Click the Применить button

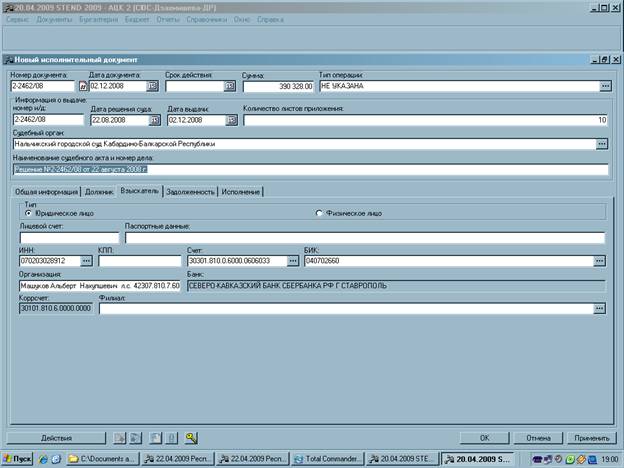point(591,438)
